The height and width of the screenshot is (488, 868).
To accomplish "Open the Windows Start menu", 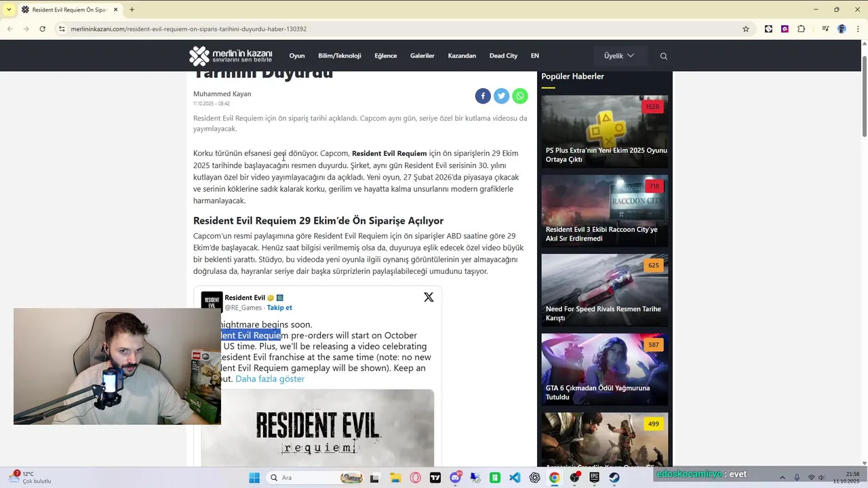I will click(254, 478).
